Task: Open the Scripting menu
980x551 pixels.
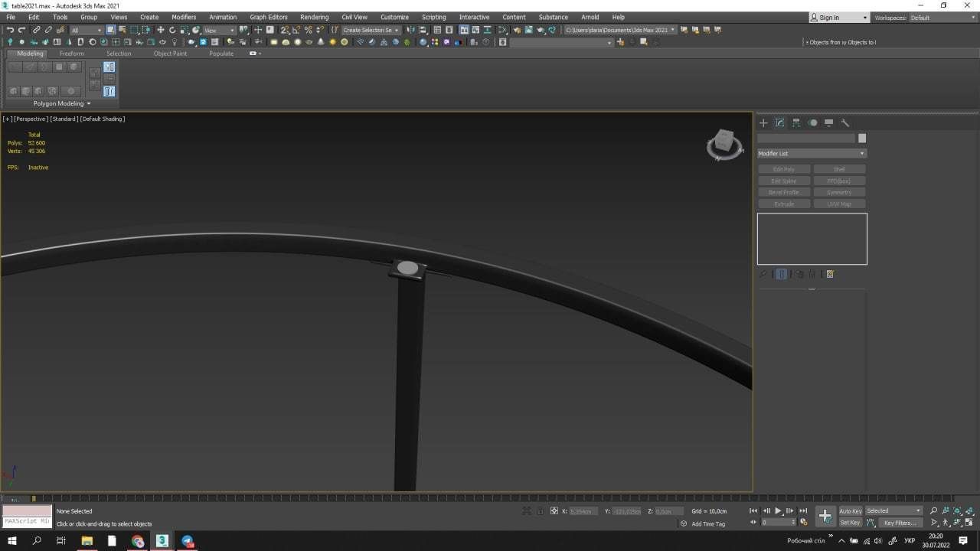Action: 433,17
